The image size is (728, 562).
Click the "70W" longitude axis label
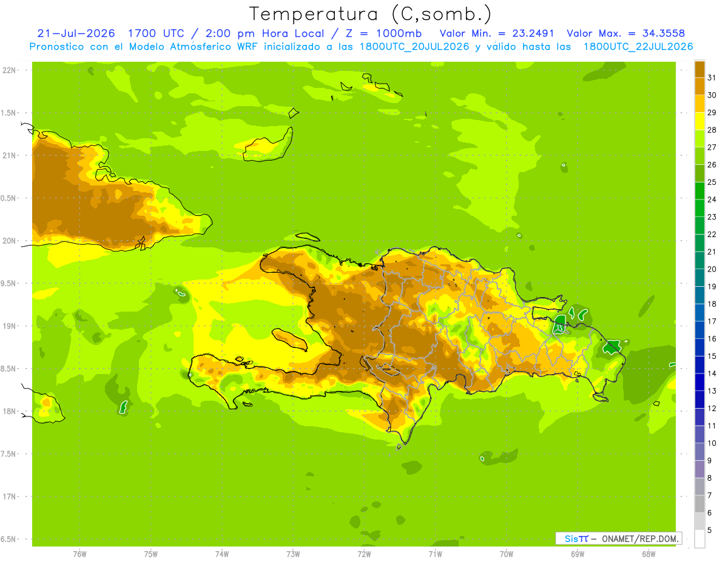pos(507,554)
